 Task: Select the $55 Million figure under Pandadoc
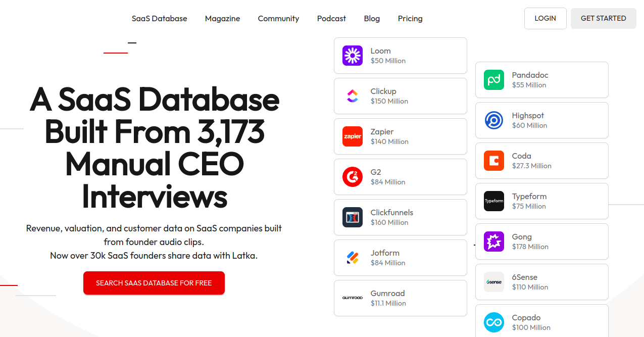point(529,85)
